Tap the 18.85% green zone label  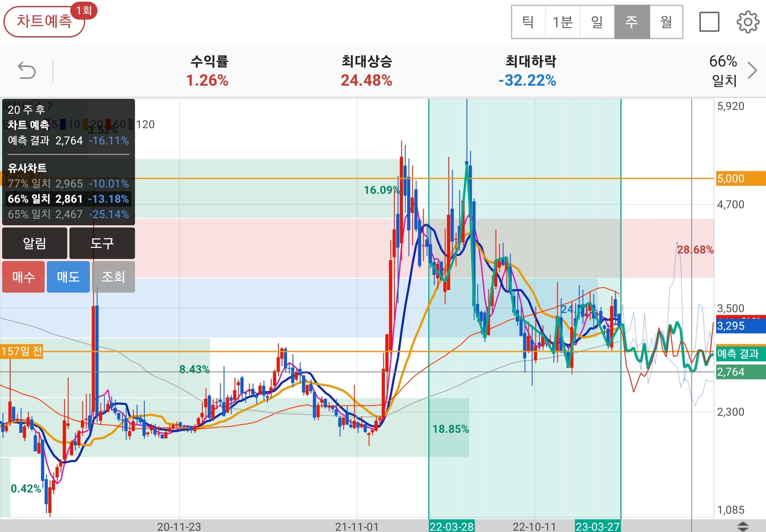point(450,429)
